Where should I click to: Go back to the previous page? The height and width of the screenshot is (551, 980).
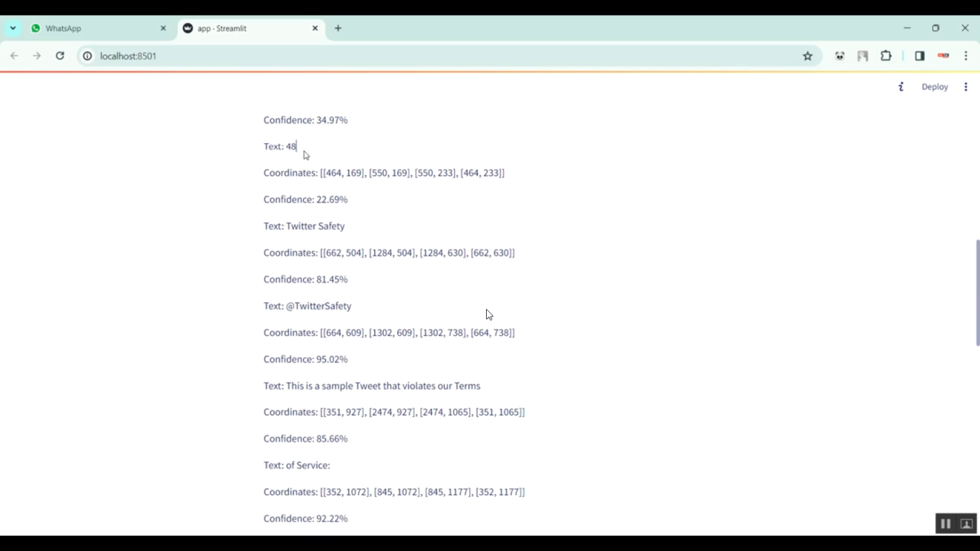14,56
